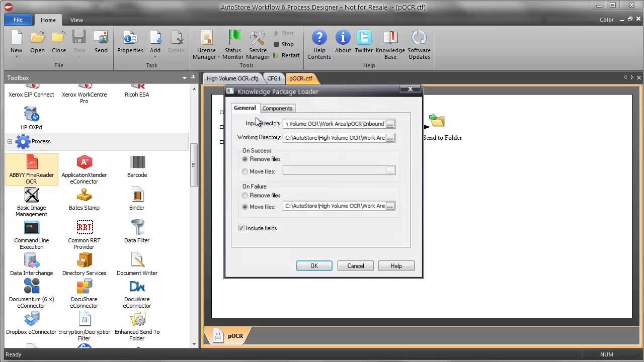
Task: Select Common RRT Provider component
Action: click(84, 235)
